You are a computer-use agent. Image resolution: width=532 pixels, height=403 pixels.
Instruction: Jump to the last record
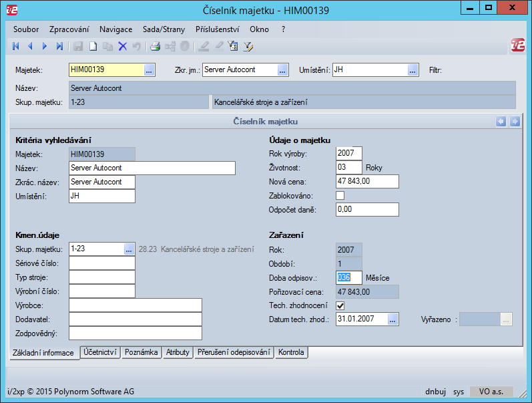(x=59, y=46)
